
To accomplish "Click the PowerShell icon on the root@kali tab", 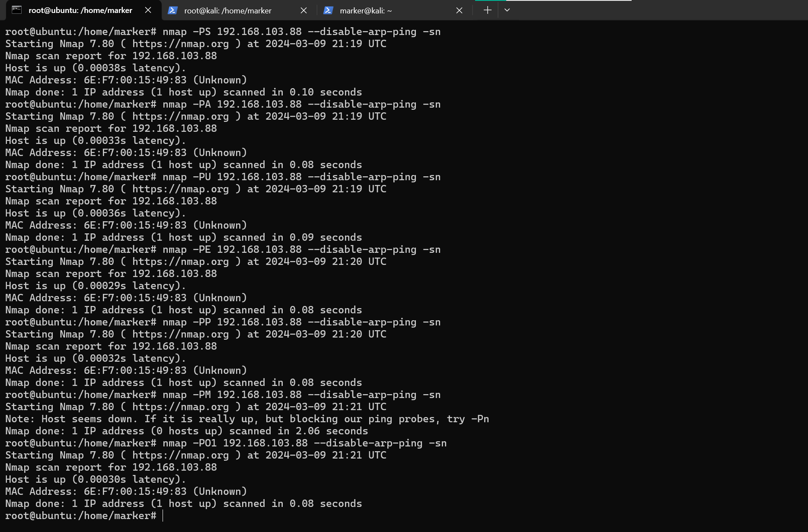I will pos(172,10).
